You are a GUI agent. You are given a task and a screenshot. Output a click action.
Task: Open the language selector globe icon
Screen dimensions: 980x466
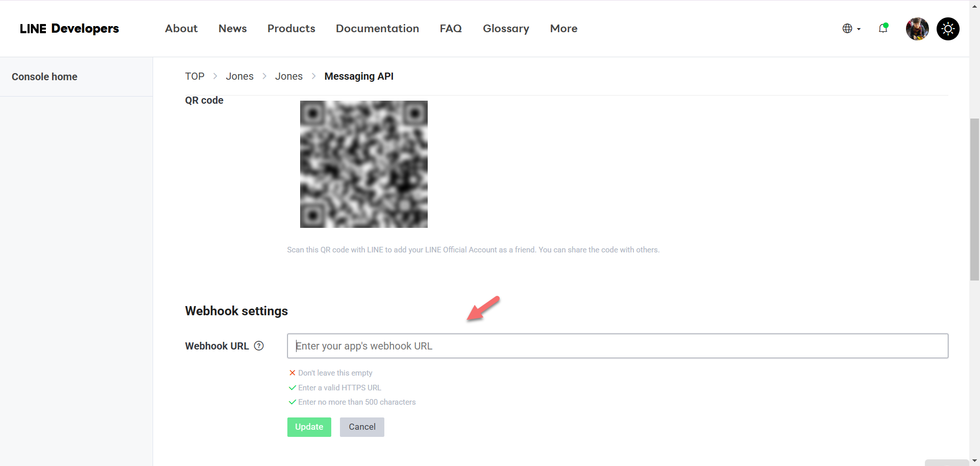(x=848, y=29)
